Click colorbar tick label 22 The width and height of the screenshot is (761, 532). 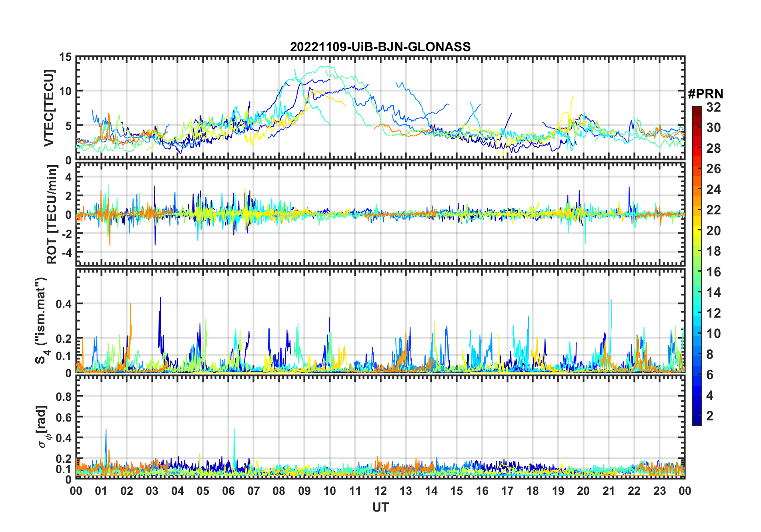[713, 210]
